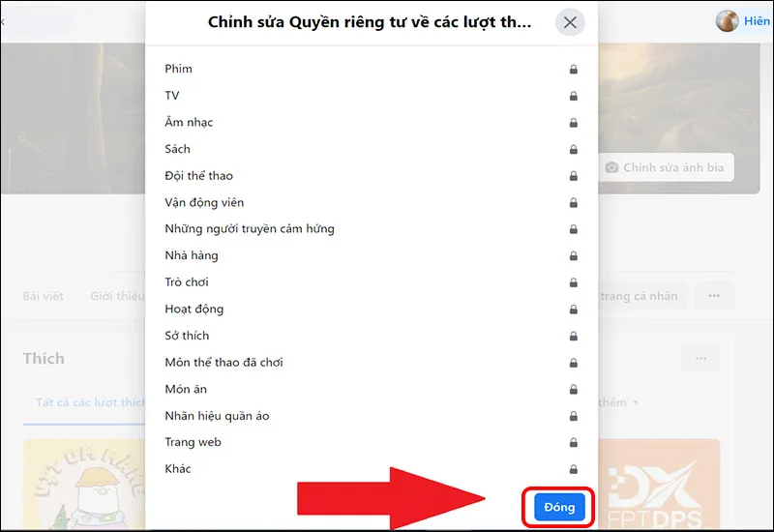Viewport: 774px width, 532px height.
Task: Click lock beside Những người truyền cảm hứng
Action: click(573, 229)
